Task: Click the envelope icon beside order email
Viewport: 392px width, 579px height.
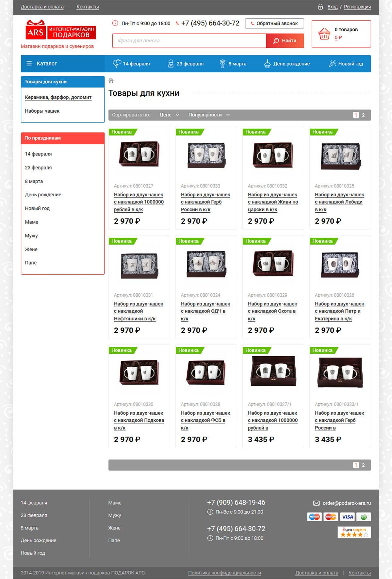Action: click(x=316, y=503)
